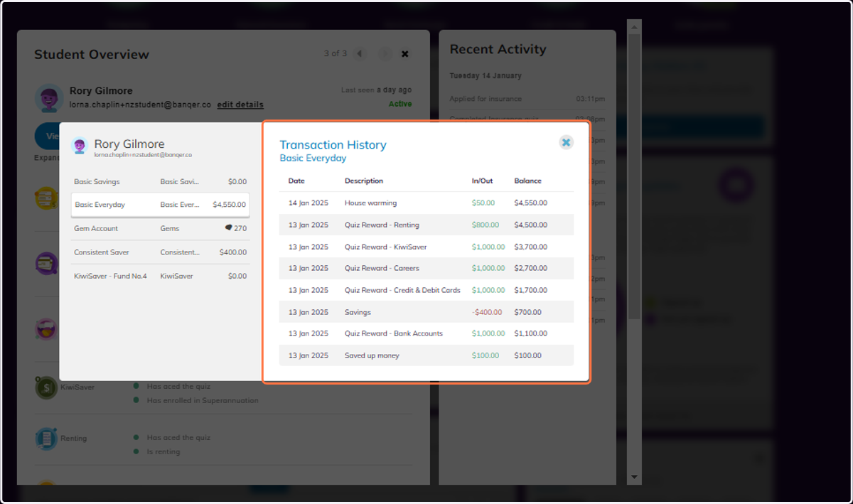853x504 pixels.
Task: Close the Transaction History panel
Action: [566, 142]
